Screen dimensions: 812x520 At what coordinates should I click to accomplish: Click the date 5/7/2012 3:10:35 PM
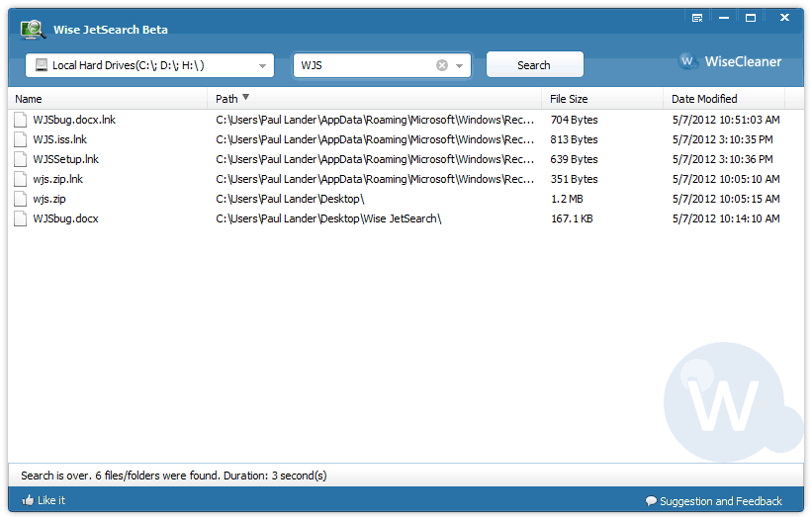(722, 139)
